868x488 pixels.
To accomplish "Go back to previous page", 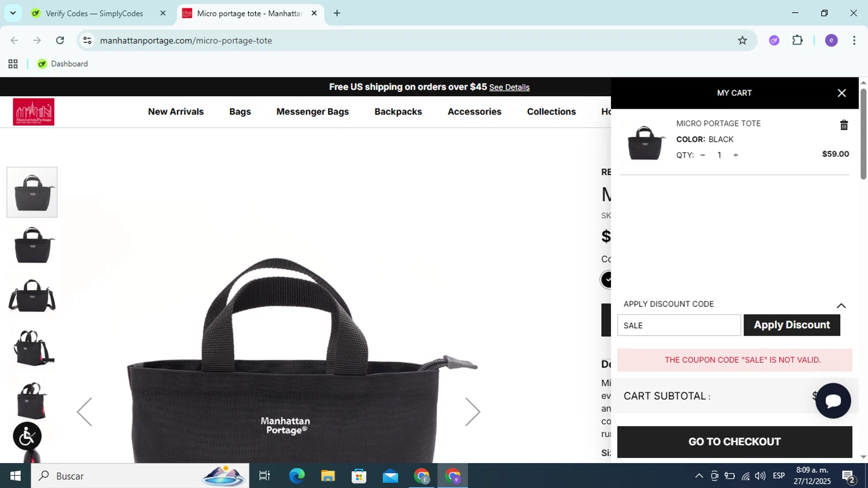I will [x=14, y=41].
